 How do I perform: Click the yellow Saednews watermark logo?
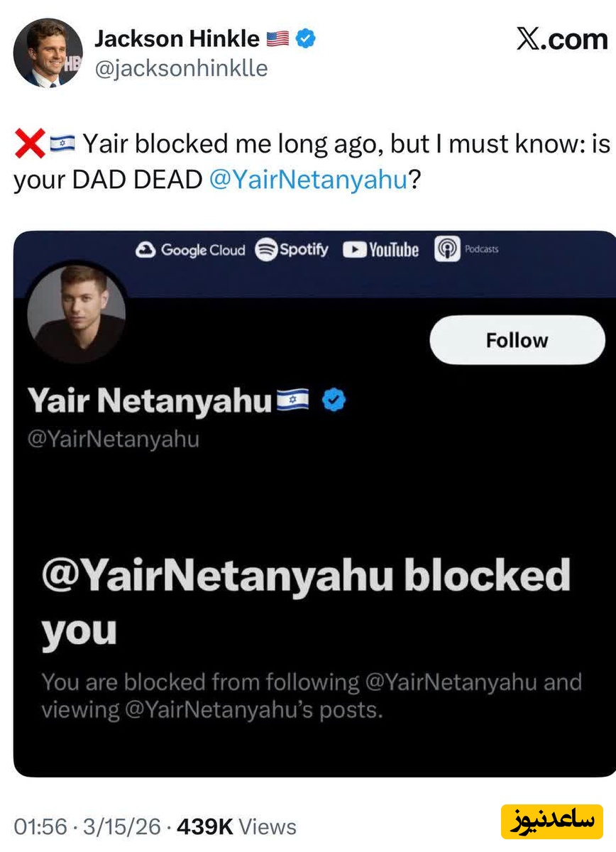(x=551, y=821)
